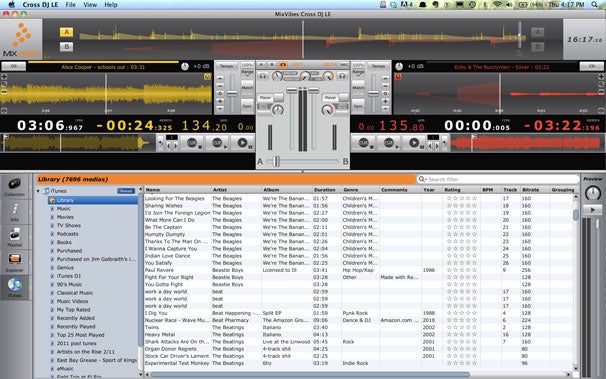Viewport: 606px width, 379px height.
Task: Click the preview play button in the browser
Action: 592,210
